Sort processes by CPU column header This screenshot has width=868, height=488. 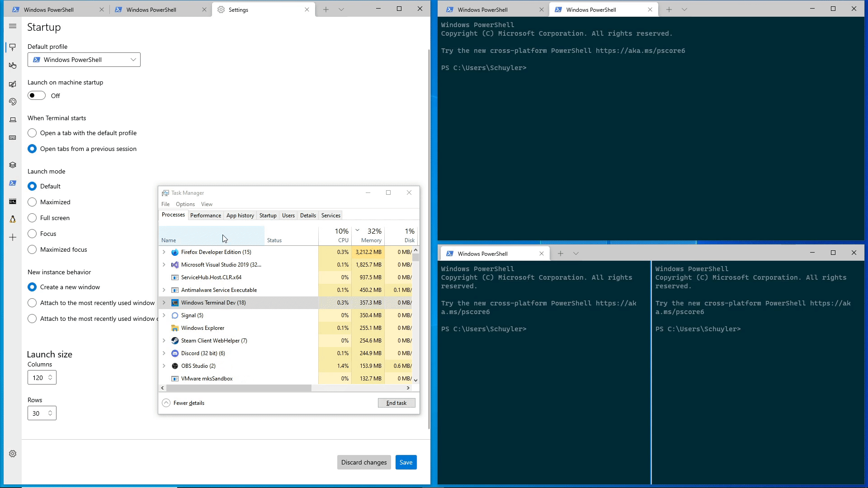335,235
